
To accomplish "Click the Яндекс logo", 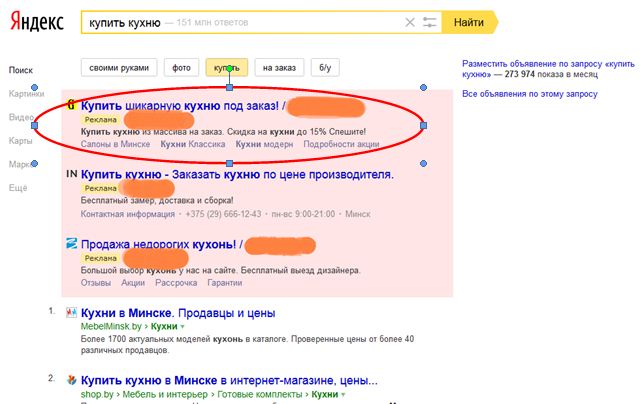I will [x=37, y=22].
